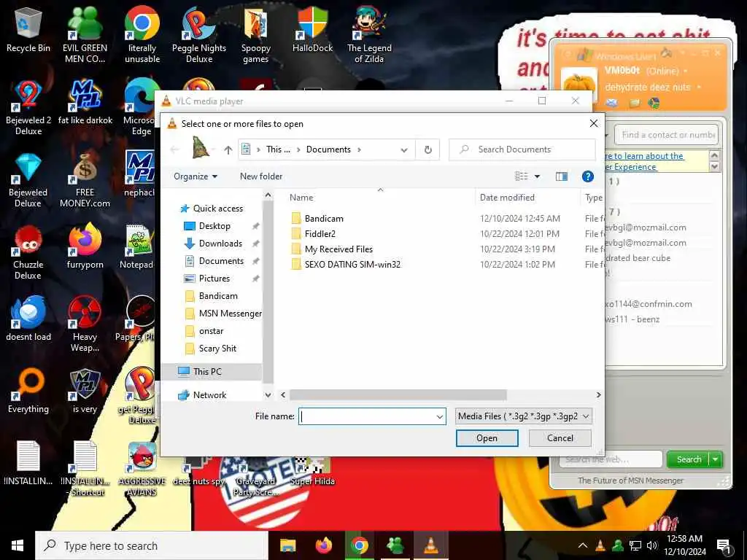The width and height of the screenshot is (747, 560).
Task: Open mail icon in MSN Messenger
Action: [612, 104]
